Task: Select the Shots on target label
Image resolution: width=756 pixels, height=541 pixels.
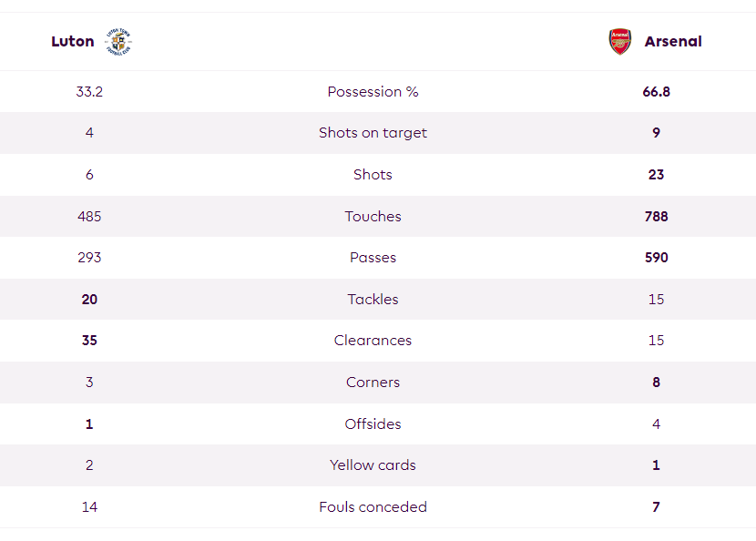Action: tap(373, 133)
